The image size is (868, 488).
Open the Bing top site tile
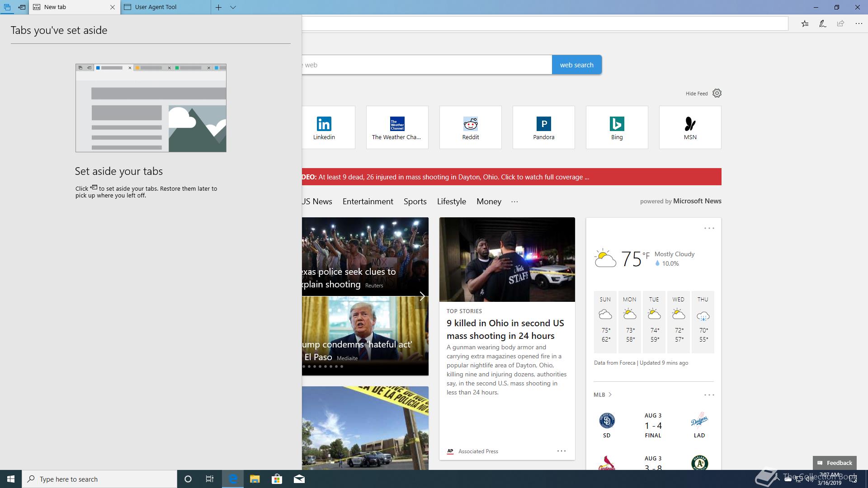point(617,127)
